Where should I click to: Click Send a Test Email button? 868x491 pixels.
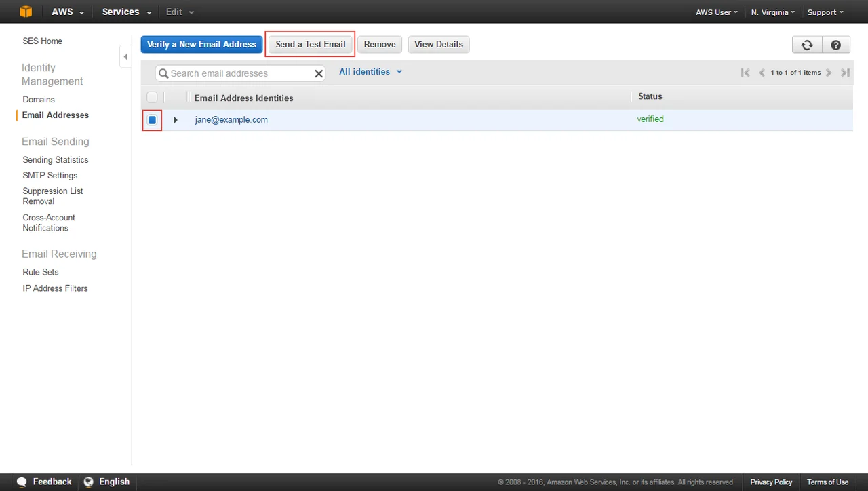point(311,44)
